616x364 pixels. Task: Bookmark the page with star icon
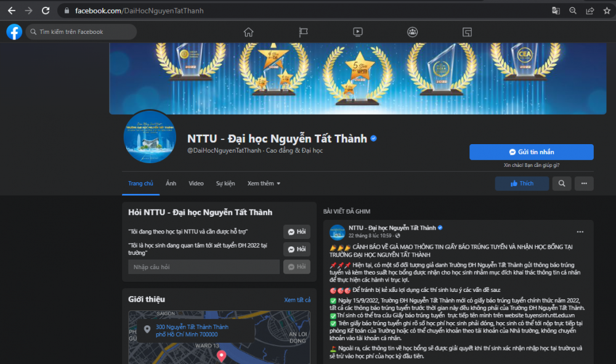point(607,10)
